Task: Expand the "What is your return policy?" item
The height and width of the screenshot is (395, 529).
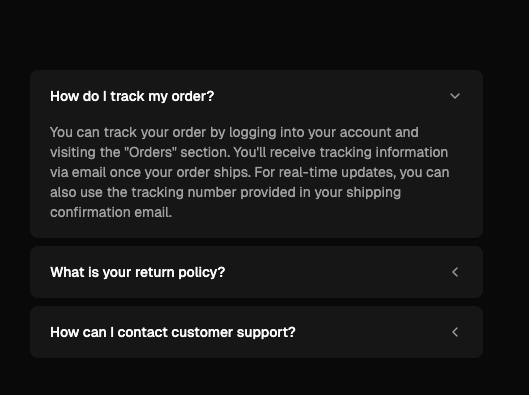Action: pos(256,272)
